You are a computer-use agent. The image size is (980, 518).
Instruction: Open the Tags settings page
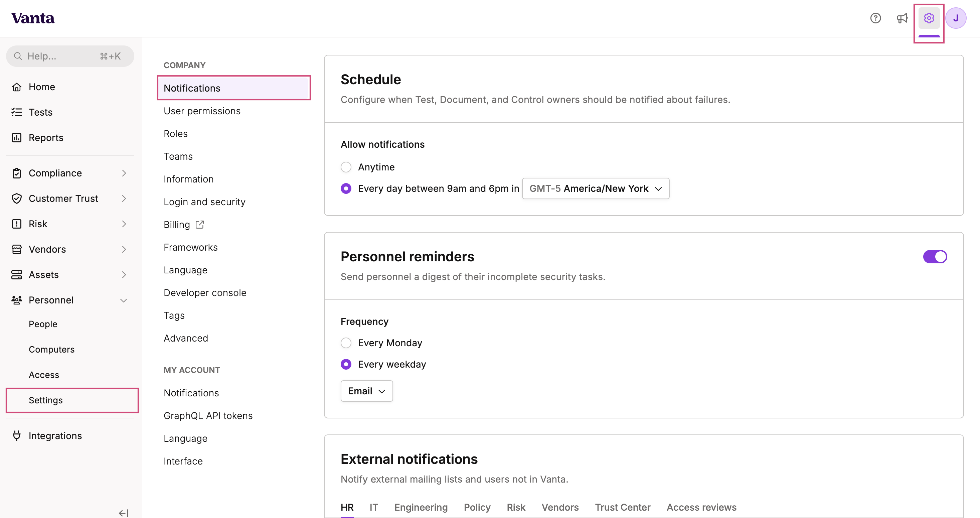point(174,315)
